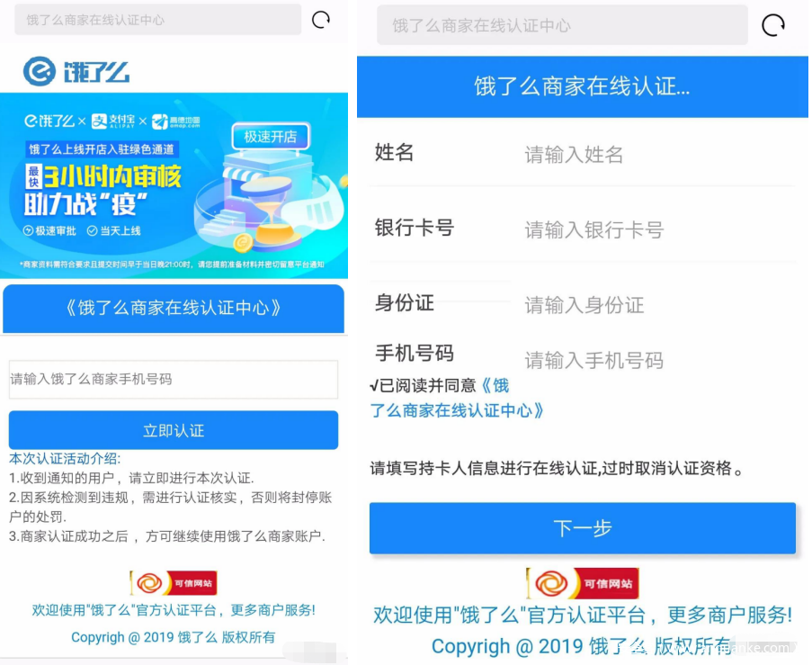The height and width of the screenshot is (665, 812).
Task: Click the 立即认证 button
Action: 174,430
